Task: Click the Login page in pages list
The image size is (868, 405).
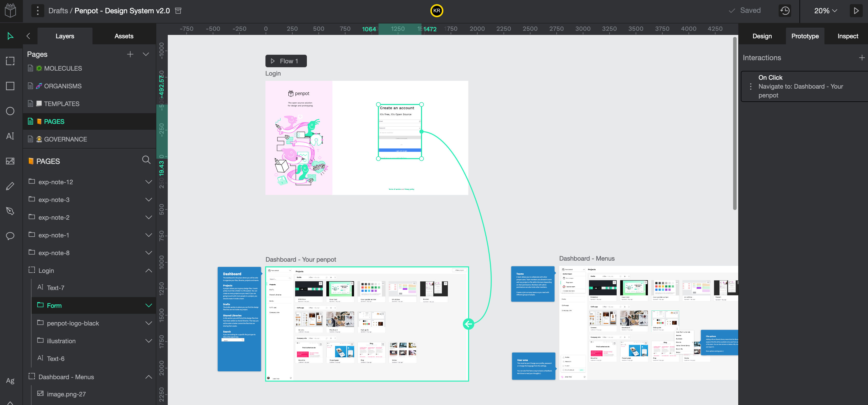Action: [46, 270]
